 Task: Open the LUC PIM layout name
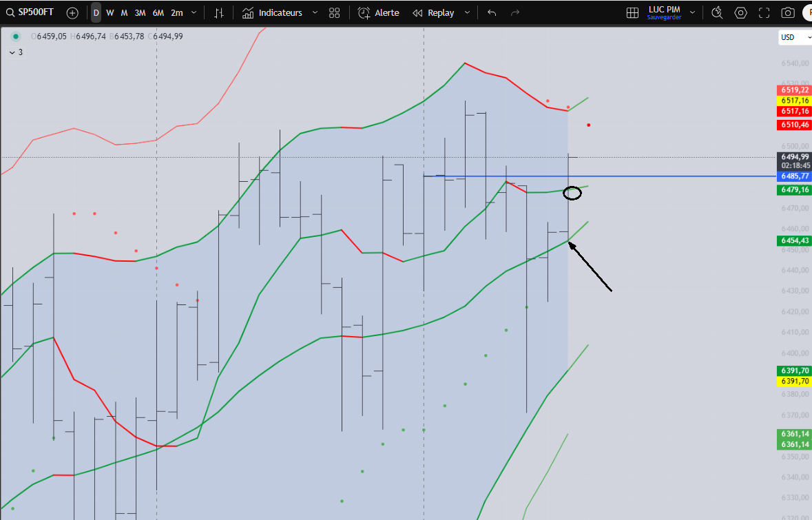tap(665, 10)
